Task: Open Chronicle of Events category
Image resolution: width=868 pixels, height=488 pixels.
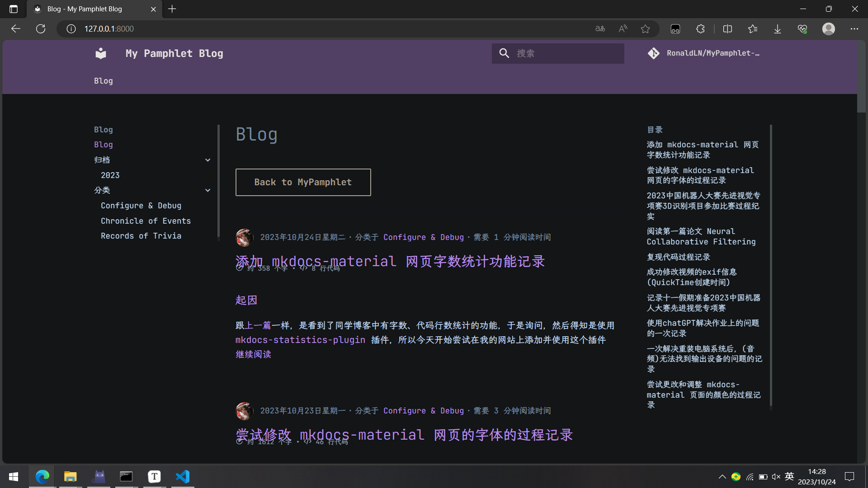Action: pyautogui.click(x=146, y=221)
